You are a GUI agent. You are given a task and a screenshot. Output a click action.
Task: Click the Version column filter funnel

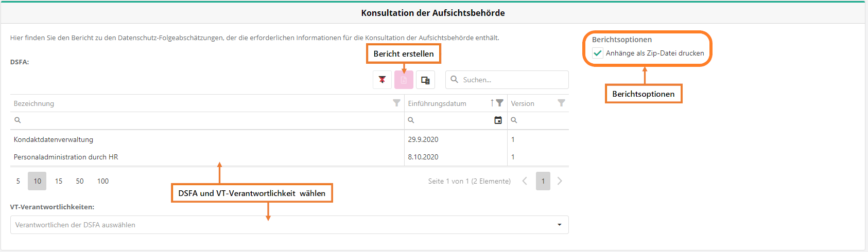pyautogui.click(x=561, y=103)
